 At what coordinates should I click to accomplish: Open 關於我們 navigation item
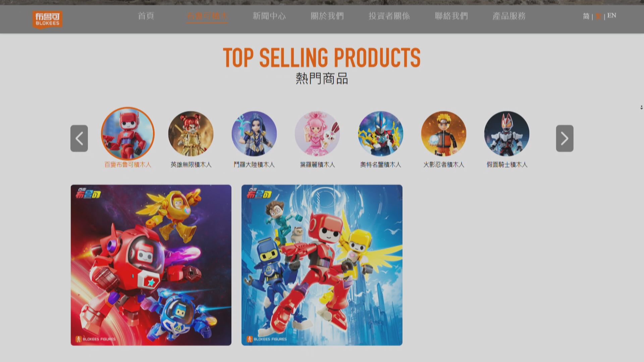(327, 16)
